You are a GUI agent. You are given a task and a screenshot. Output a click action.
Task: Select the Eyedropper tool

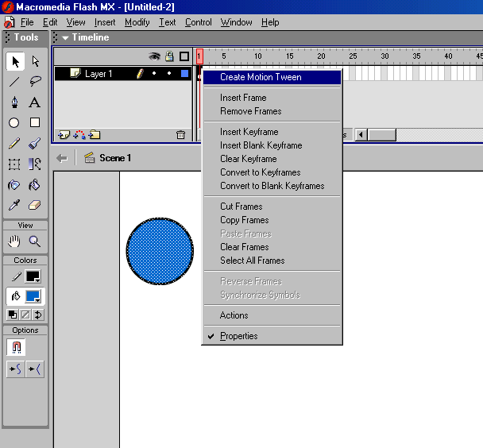tap(14, 206)
